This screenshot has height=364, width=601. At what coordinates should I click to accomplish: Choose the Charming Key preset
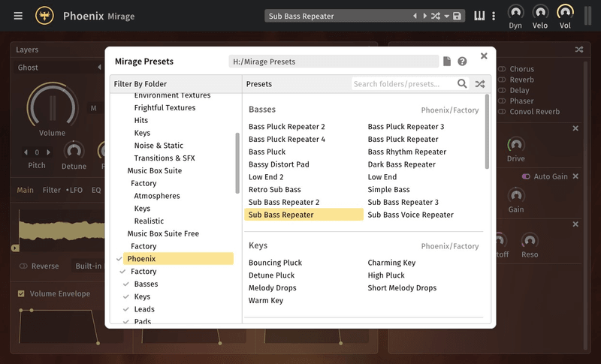[x=391, y=263]
